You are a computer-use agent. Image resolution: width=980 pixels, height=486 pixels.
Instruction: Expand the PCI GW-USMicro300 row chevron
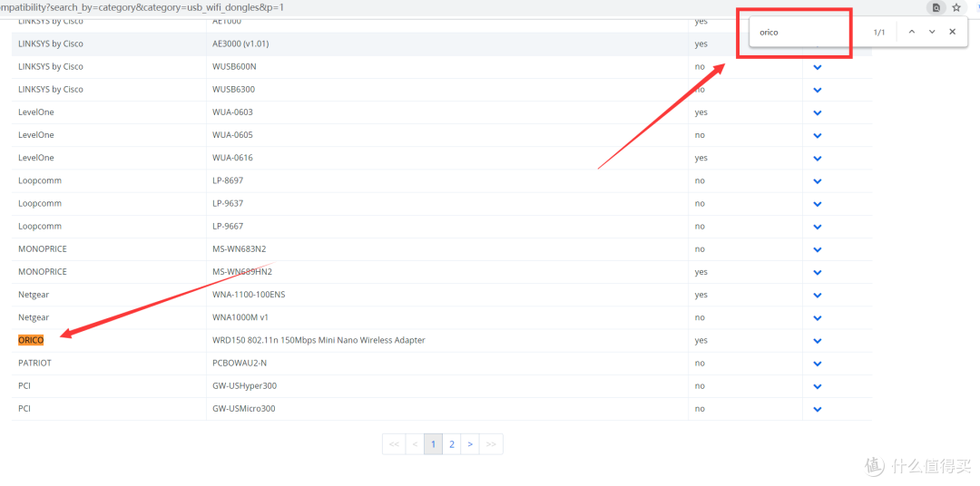pyautogui.click(x=817, y=409)
